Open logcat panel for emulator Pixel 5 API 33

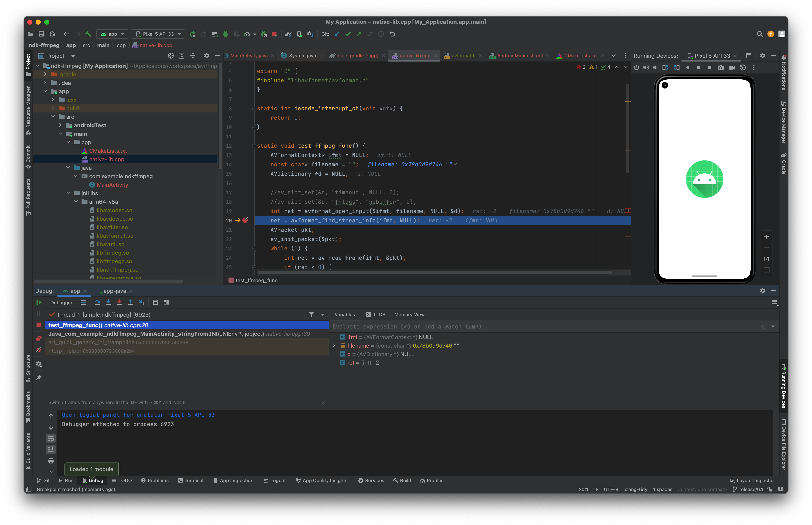tap(138, 415)
